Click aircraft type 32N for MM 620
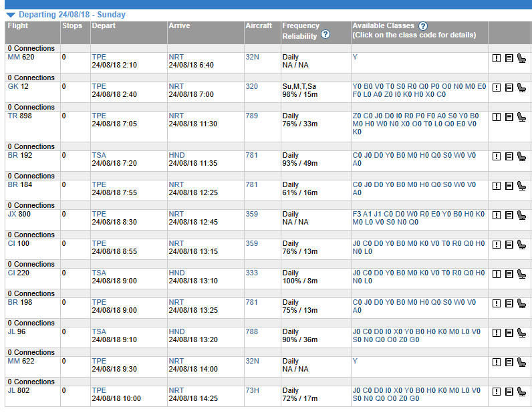The height and width of the screenshot is (413, 532). (252, 57)
